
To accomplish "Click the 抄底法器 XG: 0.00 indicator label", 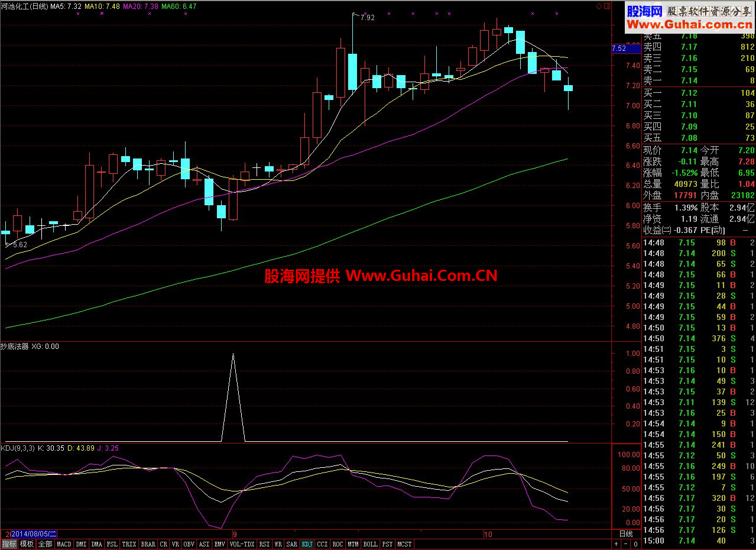I will coord(30,347).
